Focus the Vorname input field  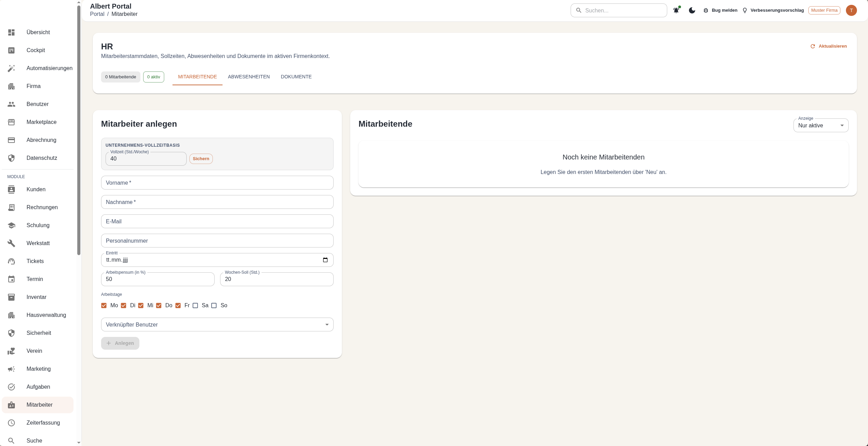(217, 183)
